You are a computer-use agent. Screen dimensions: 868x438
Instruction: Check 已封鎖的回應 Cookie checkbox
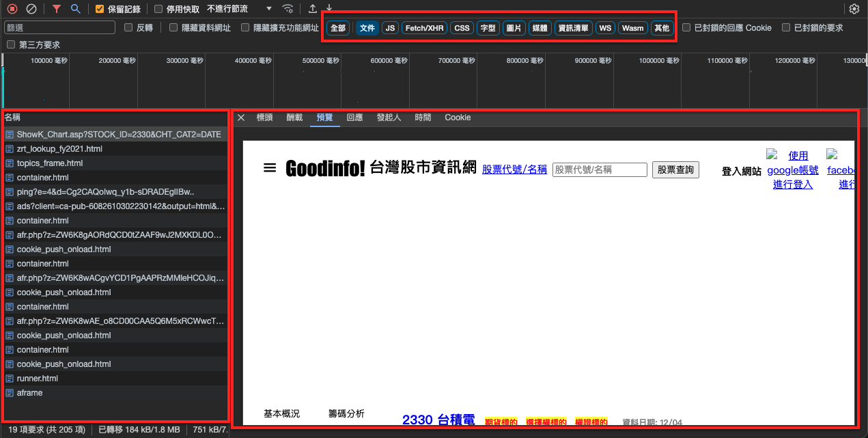pyautogui.click(x=686, y=28)
